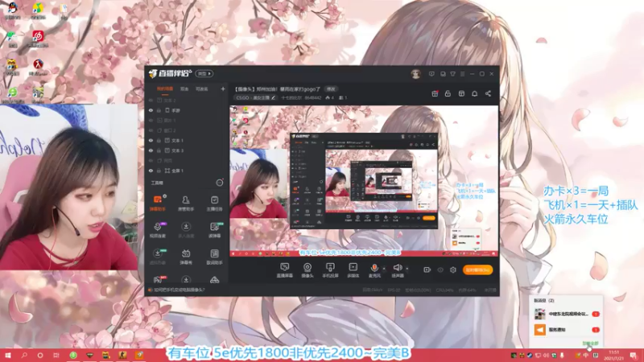Open NetEase Cloud Music desktop icon

[x=38, y=38]
